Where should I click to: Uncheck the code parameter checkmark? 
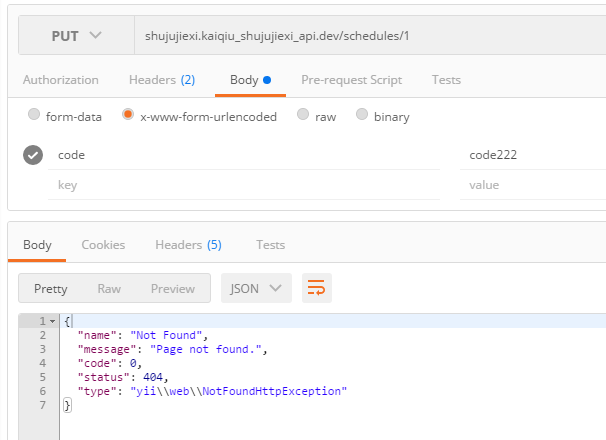[x=33, y=155]
